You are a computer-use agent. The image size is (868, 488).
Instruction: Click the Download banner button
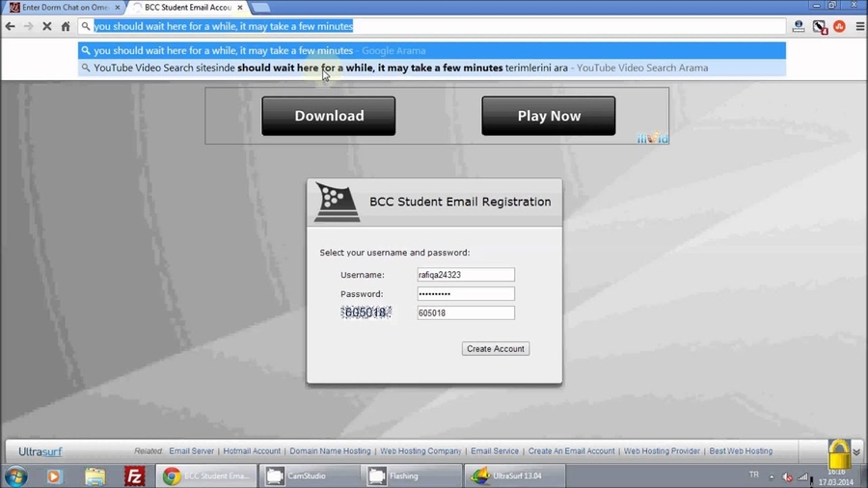coord(329,116)
